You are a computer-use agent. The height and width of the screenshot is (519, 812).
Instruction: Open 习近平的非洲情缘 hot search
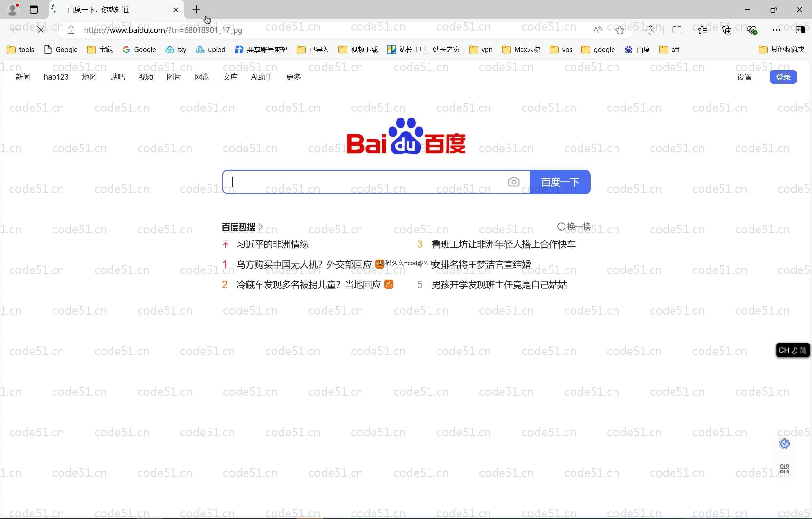(273, 244)
